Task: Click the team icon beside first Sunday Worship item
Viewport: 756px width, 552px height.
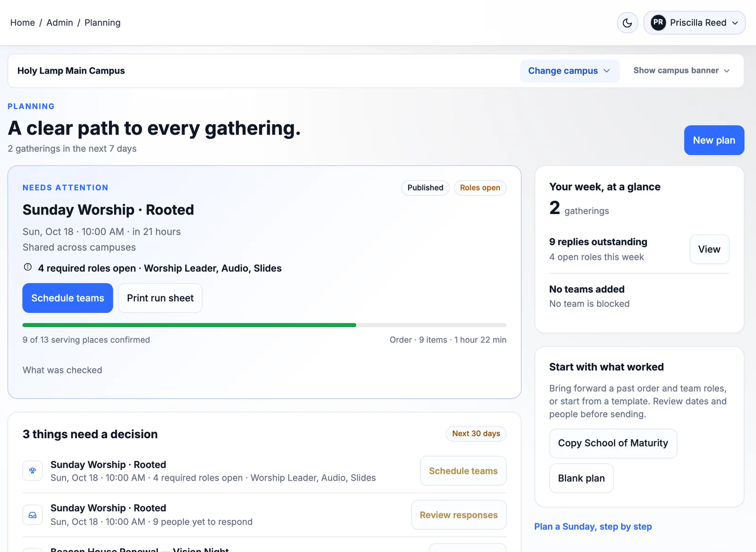Action: coord(33,471)
